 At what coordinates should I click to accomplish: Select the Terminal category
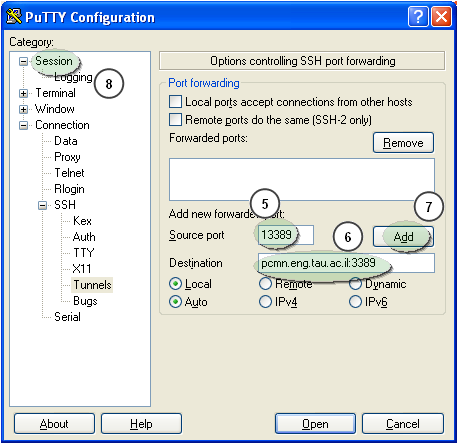[x=55, y=93]
